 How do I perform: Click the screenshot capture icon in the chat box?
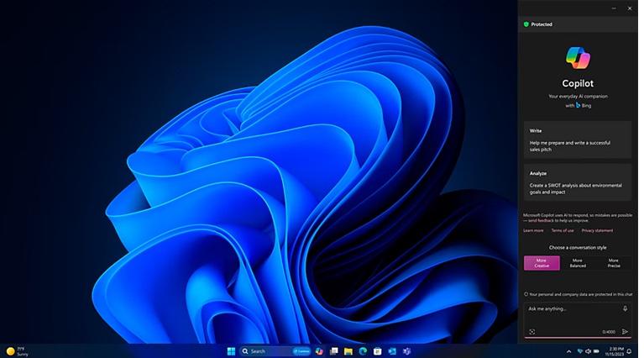pos(531,332)
